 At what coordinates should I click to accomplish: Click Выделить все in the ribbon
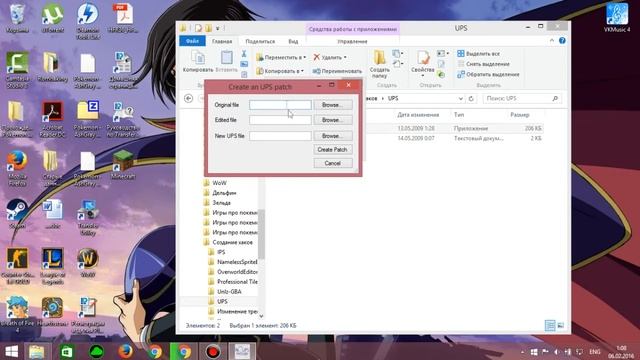pos(478,53)
